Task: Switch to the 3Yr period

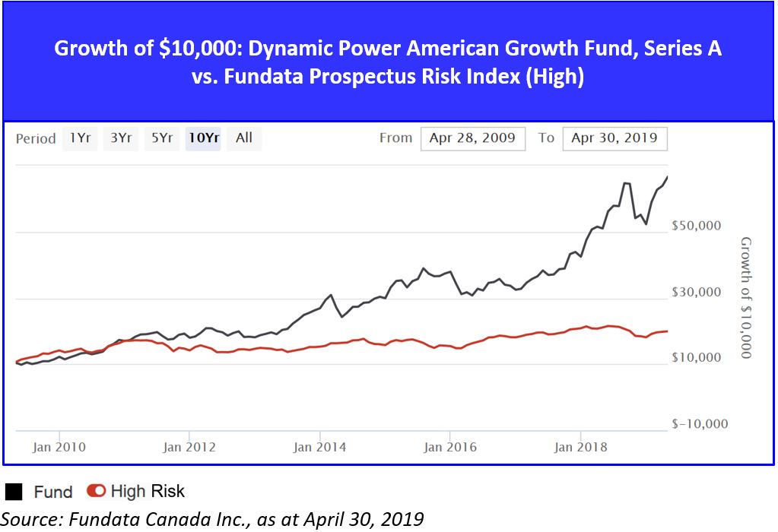Action: (121, 138)
